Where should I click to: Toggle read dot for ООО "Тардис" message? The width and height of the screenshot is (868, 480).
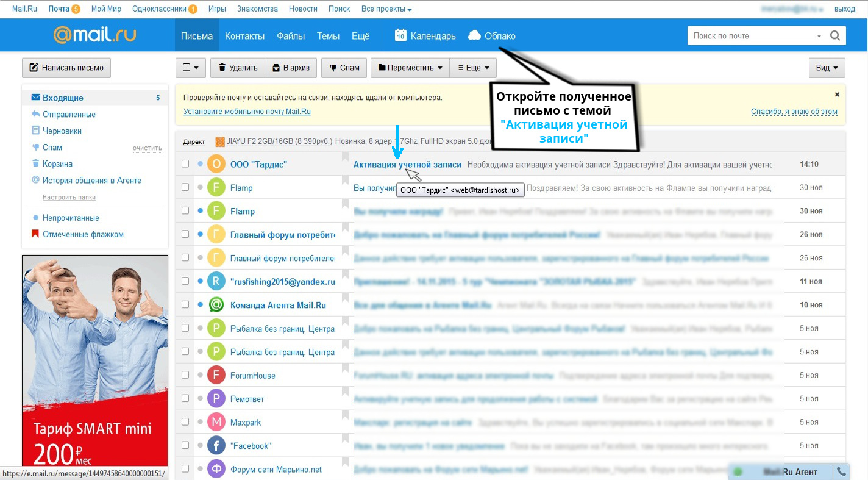pos(201,164)
